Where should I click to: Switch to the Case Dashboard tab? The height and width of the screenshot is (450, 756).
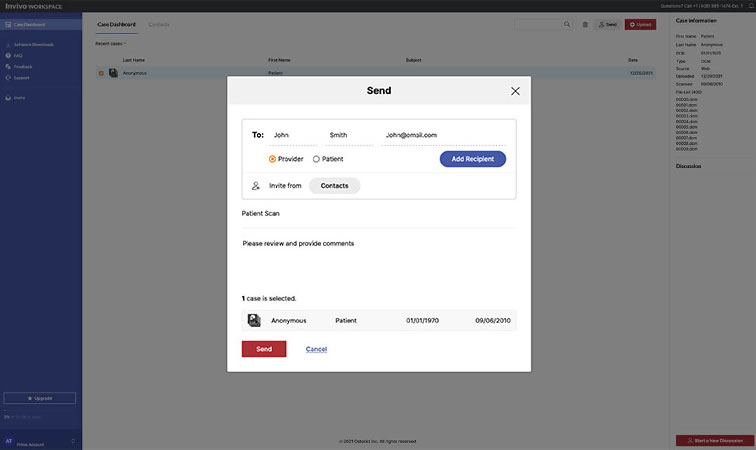click(116, 23)
